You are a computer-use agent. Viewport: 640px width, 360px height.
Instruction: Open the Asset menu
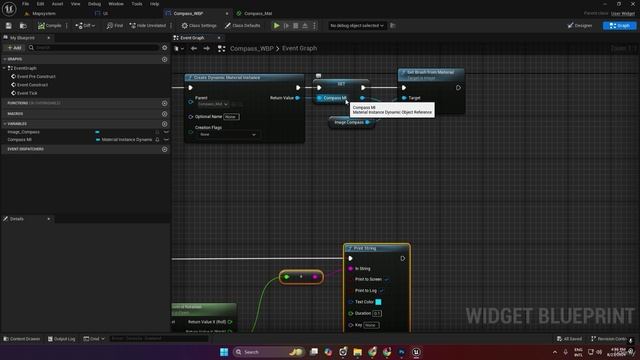[x=58, y=4]
